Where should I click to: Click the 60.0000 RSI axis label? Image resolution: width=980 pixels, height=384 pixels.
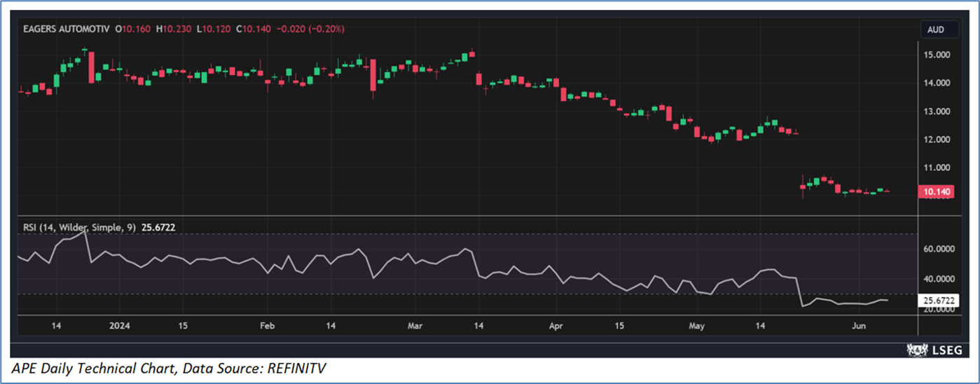(x=940, y=249)
